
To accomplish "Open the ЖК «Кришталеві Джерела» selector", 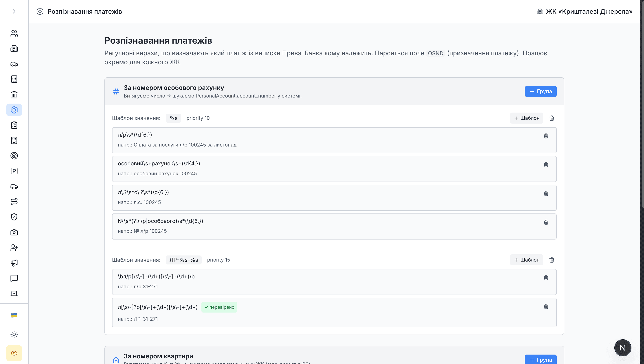I will click(584, 11).
